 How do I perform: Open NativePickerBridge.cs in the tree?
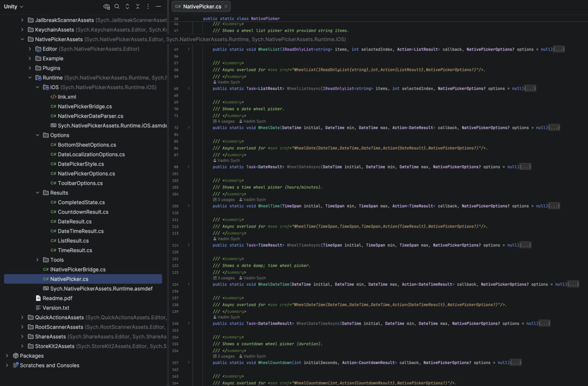(84, 106)
